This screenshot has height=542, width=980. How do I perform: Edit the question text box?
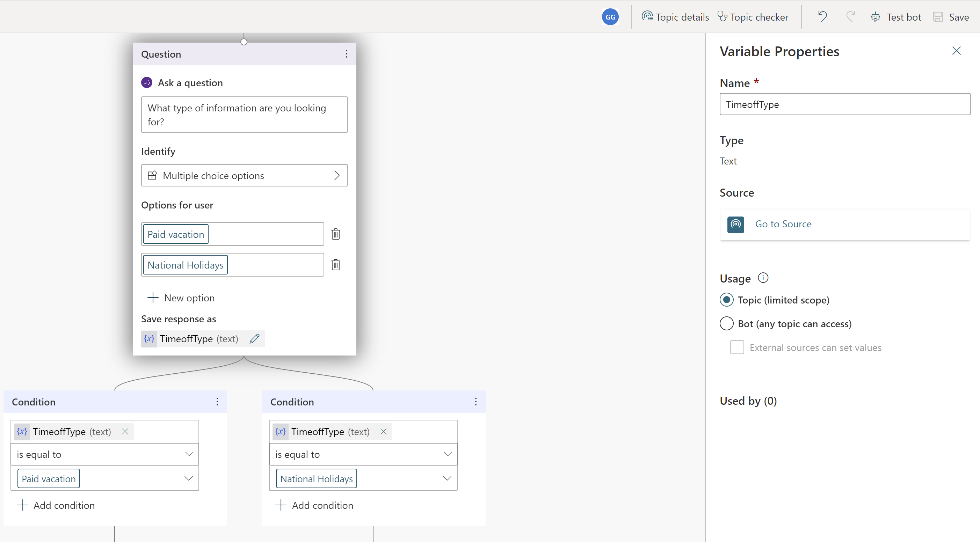(x=244, y=115)
